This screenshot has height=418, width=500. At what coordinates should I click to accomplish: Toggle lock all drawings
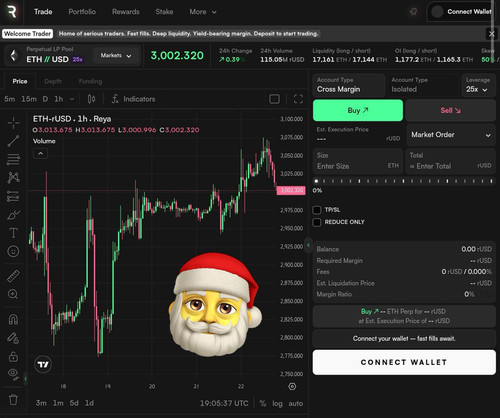pyautogui.click(x=13, y=356)
